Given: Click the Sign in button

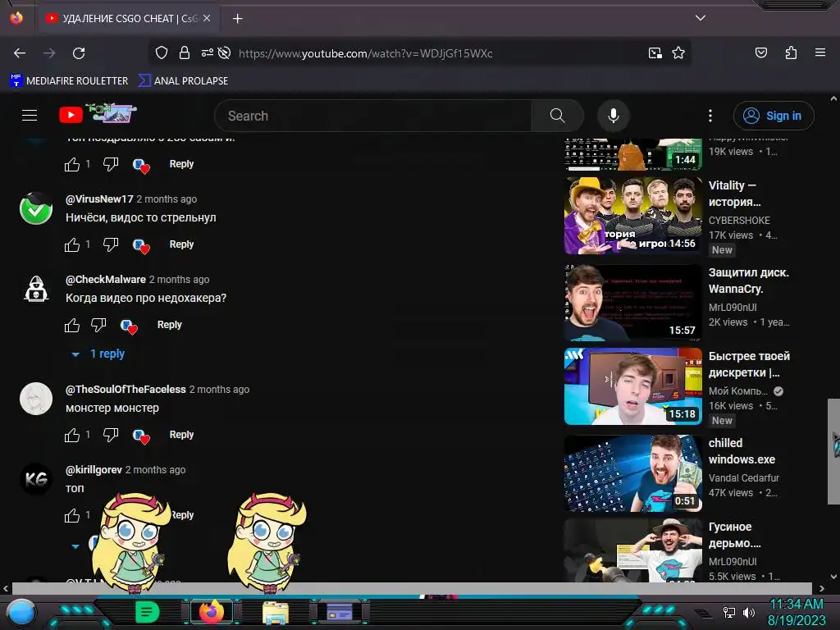Looking at the screenshot, I should 773,116.
